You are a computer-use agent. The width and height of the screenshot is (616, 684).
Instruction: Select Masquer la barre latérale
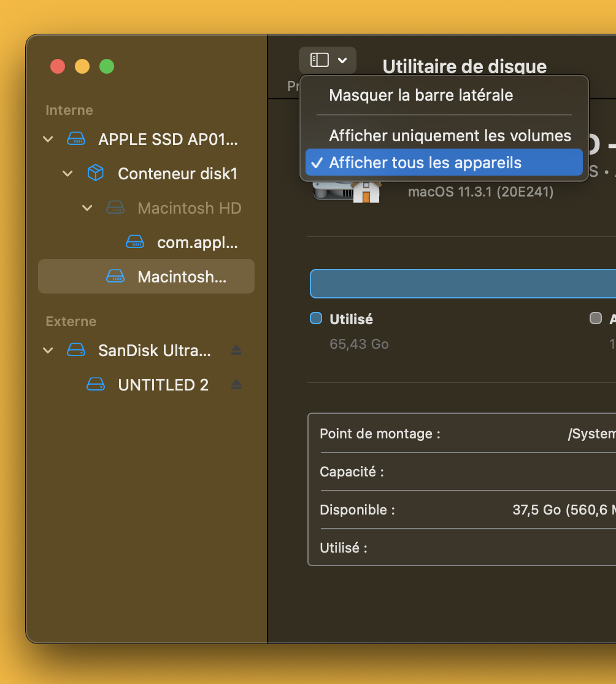point(421,95)
